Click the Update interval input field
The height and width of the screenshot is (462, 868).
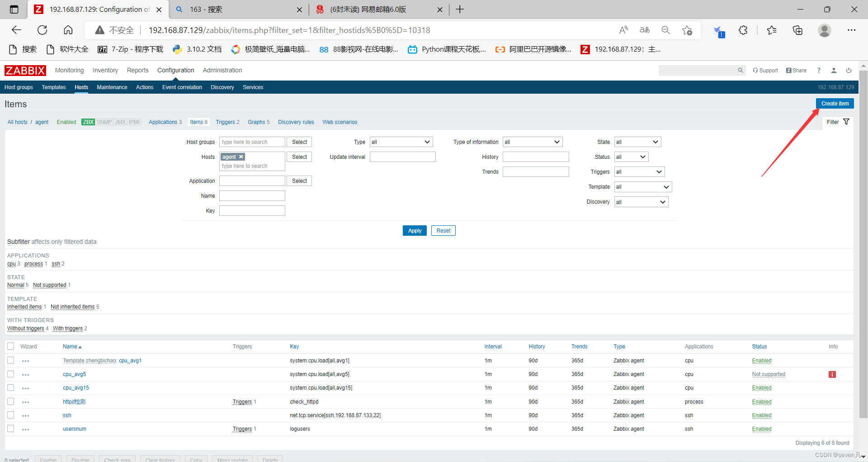(402, 157)
